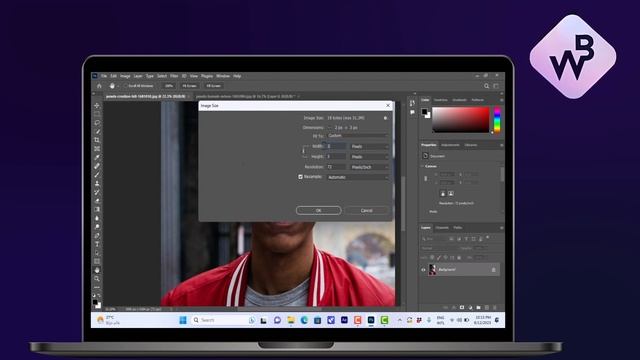Open the Height units dropdown
This screenshot has height=360, width=640.
pyautogui.click(x=370, y=156)
